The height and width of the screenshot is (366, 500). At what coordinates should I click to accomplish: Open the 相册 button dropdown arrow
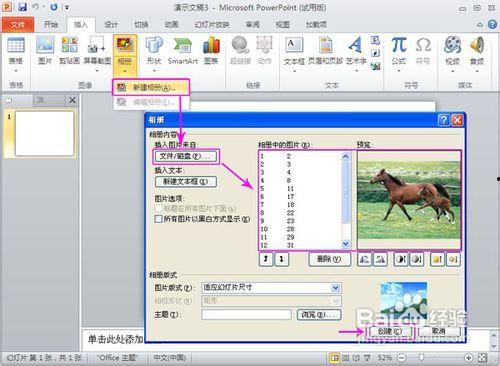coord(125,71)
